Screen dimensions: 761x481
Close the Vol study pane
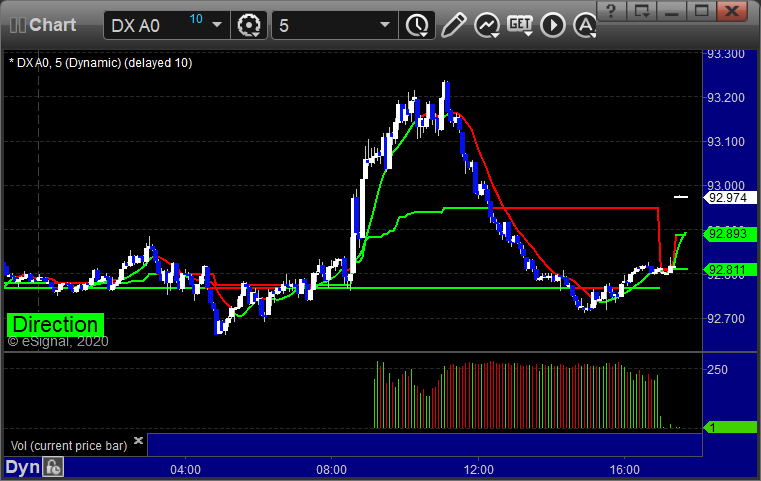[x=138, y=440]
